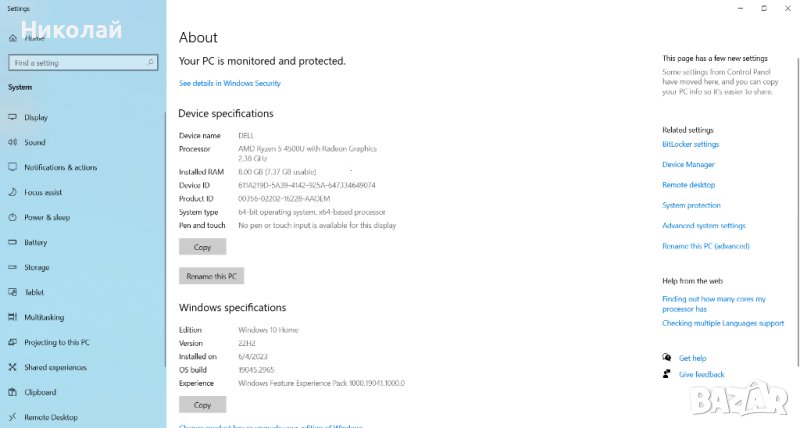Viewport: 800px width, 428px height.
Task: Go to Multitasking settings
Action: point(43,317)
